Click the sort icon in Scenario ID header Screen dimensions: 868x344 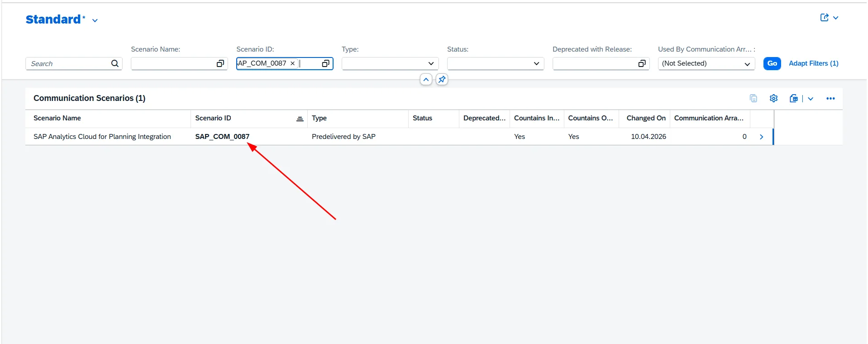[x=300, y=119]
